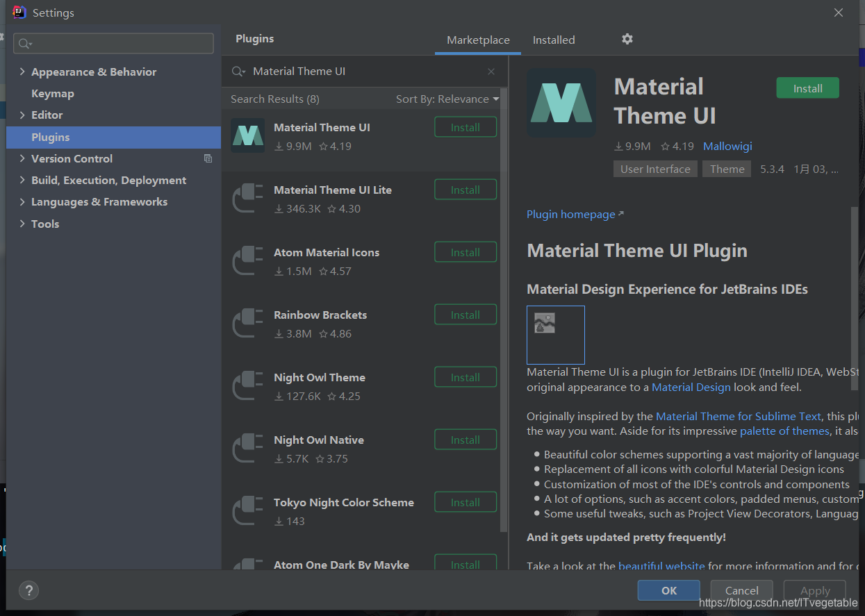
Task: Open the Plugin homepage link
Action: pyautogui.click(x=575, y=214)
